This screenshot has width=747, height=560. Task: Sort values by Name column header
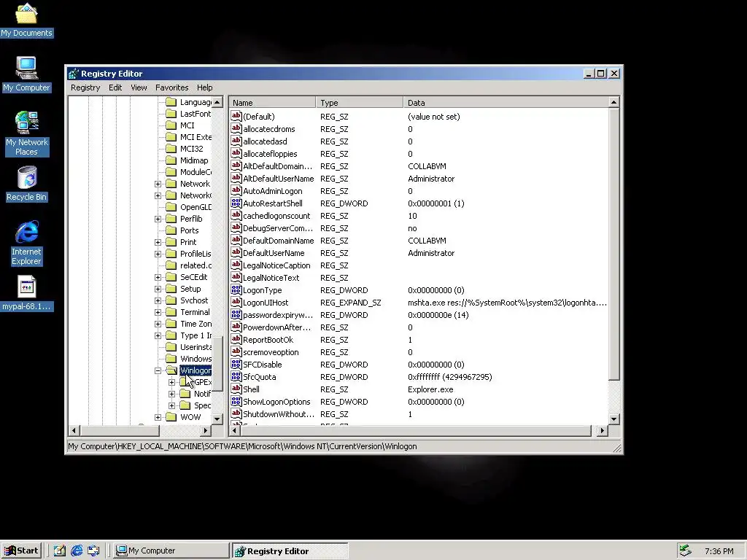coord(272,103)
